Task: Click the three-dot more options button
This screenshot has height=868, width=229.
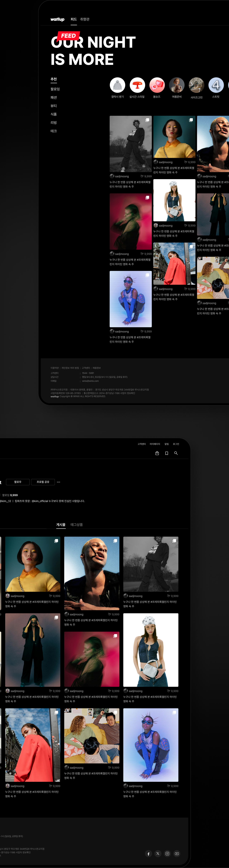Action: tap(59, 482)
